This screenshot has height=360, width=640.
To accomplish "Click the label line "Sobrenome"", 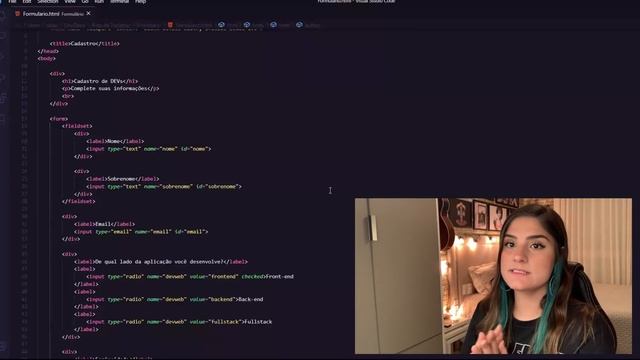I will pyautogui.click(x=123, y=179).
